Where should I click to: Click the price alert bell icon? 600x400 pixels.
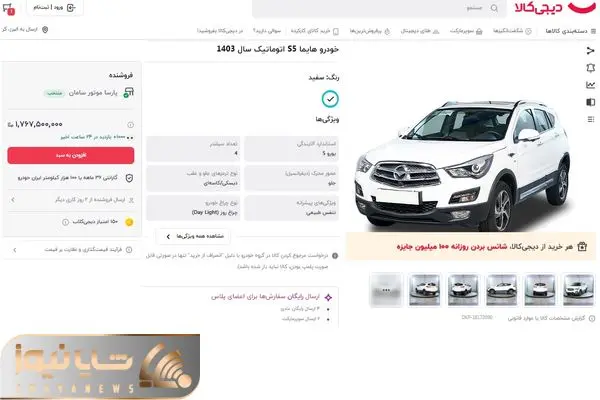coord(590,68)
